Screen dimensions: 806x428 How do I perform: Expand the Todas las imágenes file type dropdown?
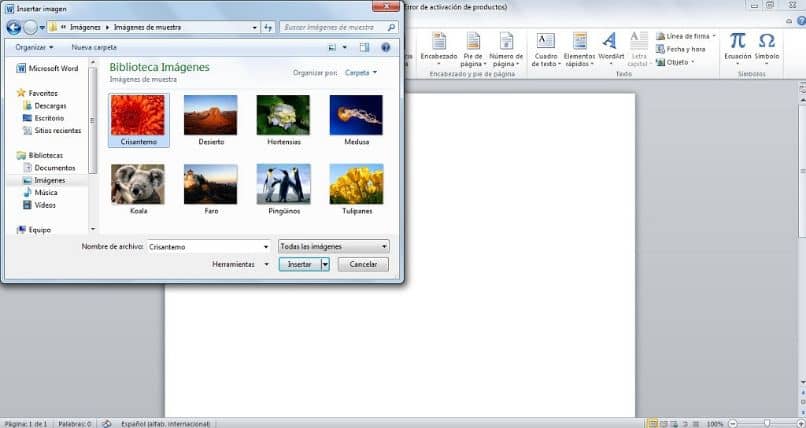pyautogui.click(x=333, y=247)
